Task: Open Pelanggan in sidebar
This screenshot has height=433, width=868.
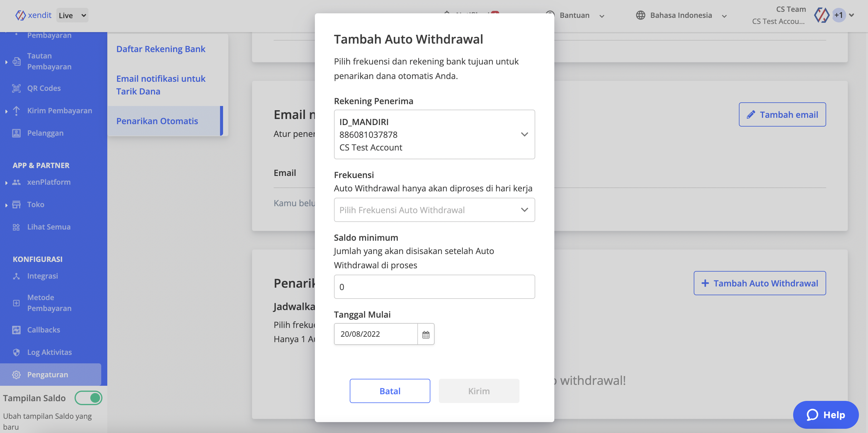Action: (x=45, y=133)
